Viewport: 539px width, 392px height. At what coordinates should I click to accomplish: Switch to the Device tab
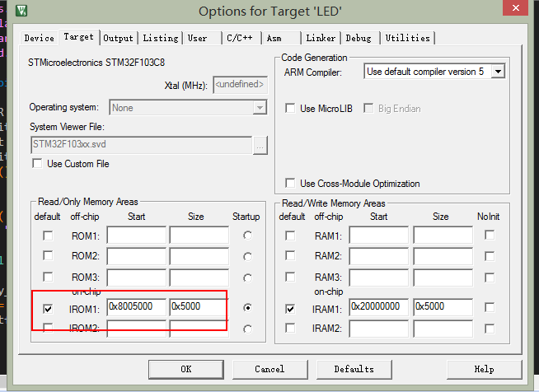[x=40, y=38]
